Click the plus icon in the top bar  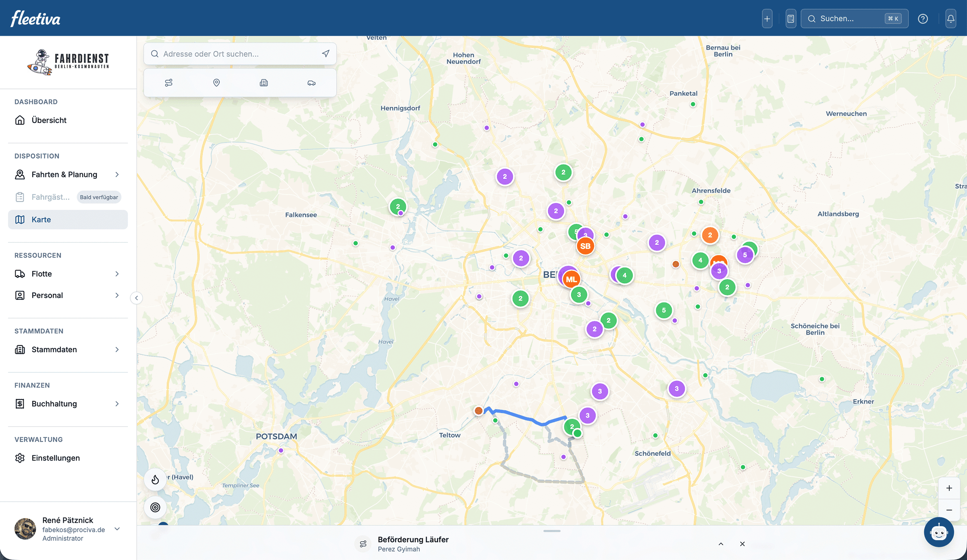[767, 18]
